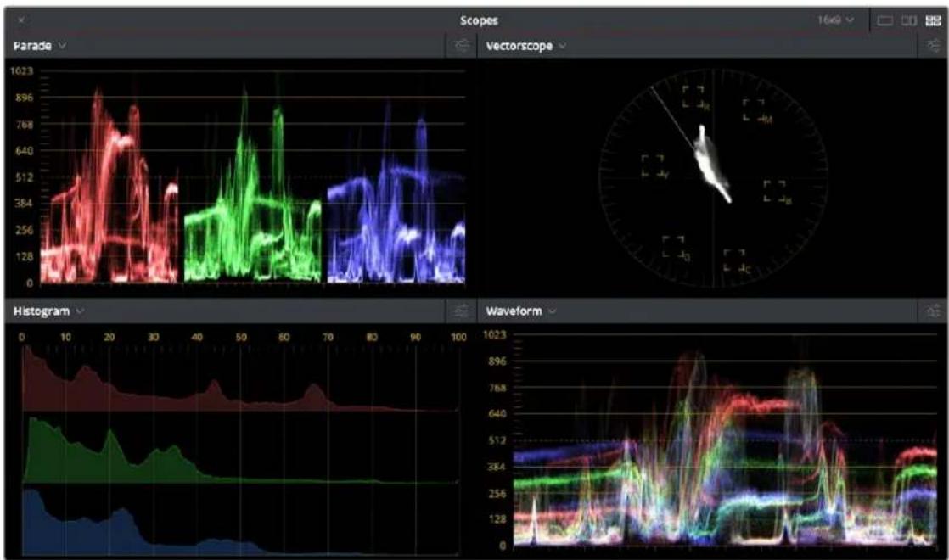Screen dimensions: 949x560
Task: Click the 50 mark on Histogram axis
Action: pyautogui.click(x=241, y=337)
